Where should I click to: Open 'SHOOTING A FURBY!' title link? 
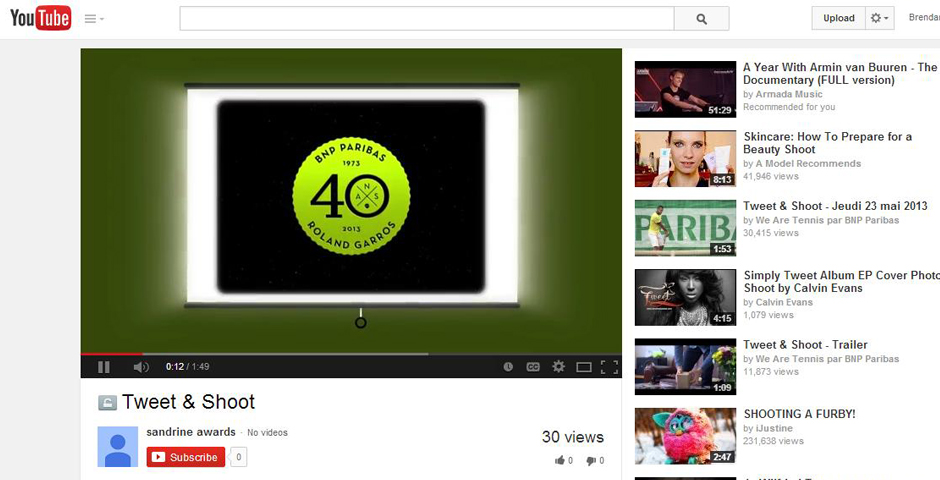(799, 414)
